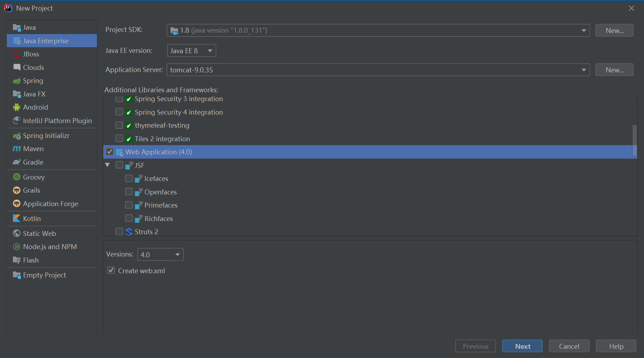Click the Groovy green G icon

point(17,177)
